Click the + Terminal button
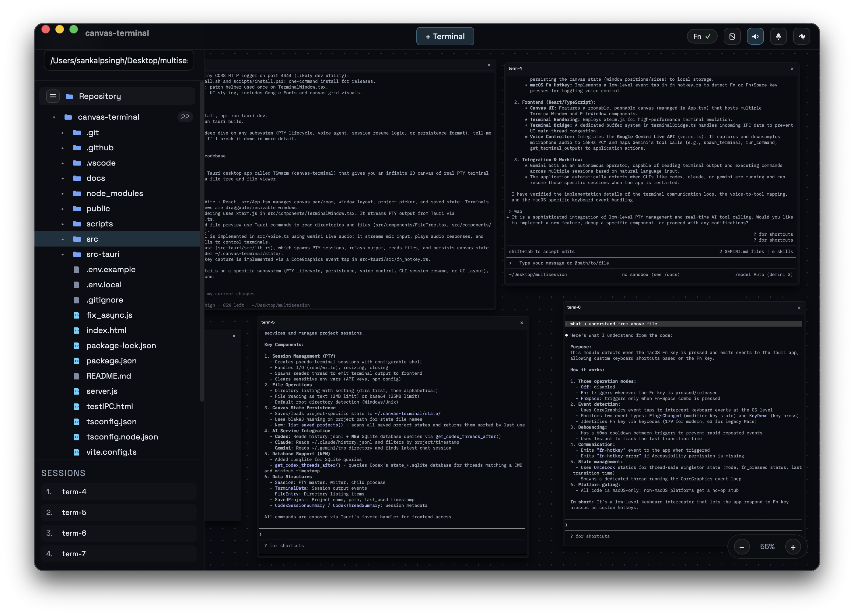Image resolution: width=854 pixels, height=616 pixels. coord(445,37)
